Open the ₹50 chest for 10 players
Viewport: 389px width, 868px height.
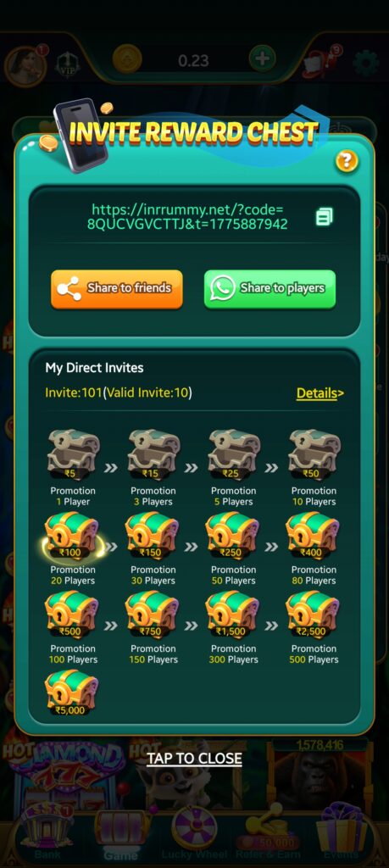tap(314, 455)
